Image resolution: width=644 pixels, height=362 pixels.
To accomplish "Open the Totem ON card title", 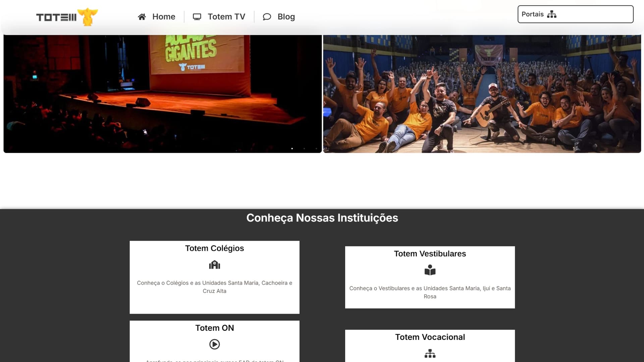I will (215, 328).
